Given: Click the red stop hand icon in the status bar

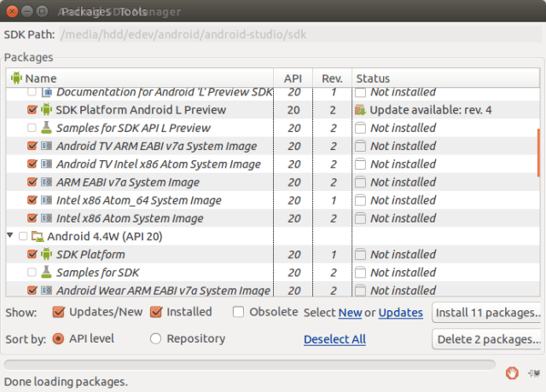Looking at the screenshot, I should [x=512, y=373].
